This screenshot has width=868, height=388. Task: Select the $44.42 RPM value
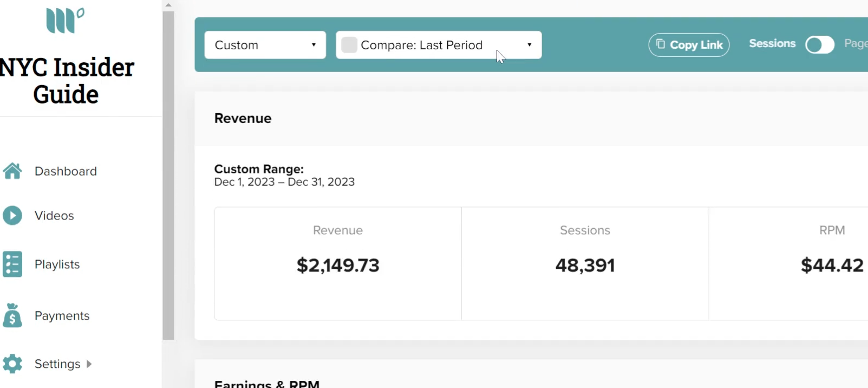tap(832, 265)
